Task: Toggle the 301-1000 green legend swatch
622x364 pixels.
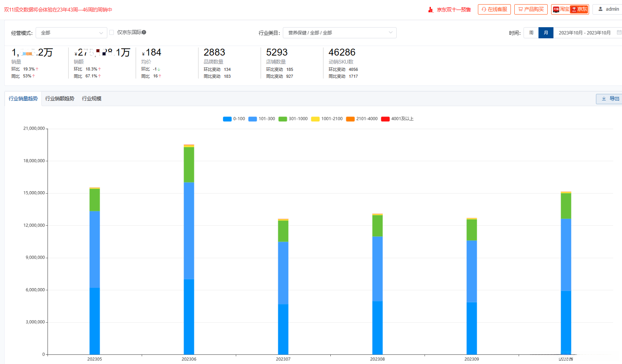Action: pos(283,119)
